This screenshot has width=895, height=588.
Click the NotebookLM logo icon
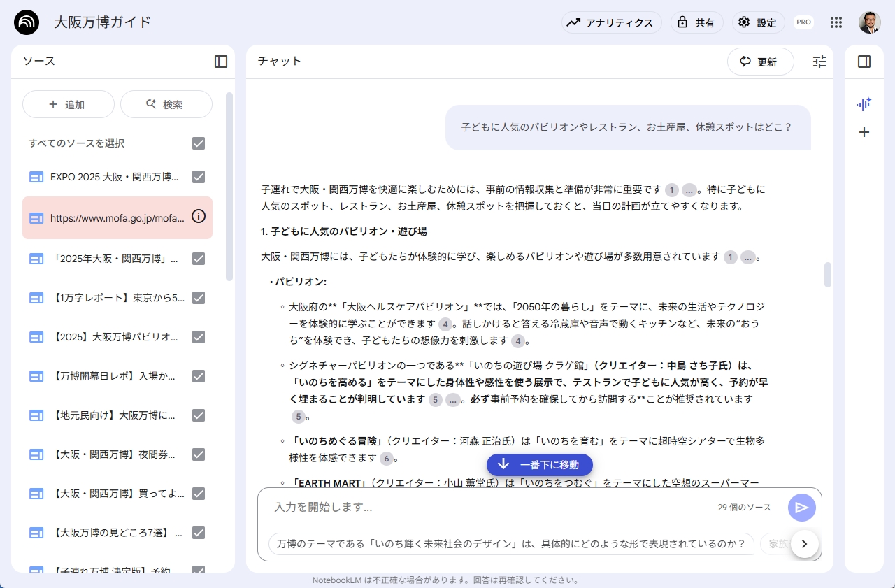click(27, 22)
